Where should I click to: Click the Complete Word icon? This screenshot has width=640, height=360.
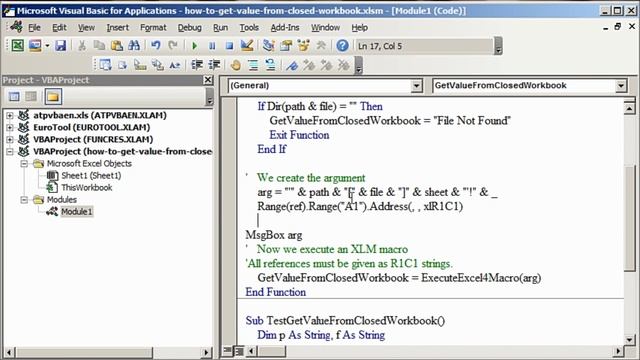click(x=175, y=64)
